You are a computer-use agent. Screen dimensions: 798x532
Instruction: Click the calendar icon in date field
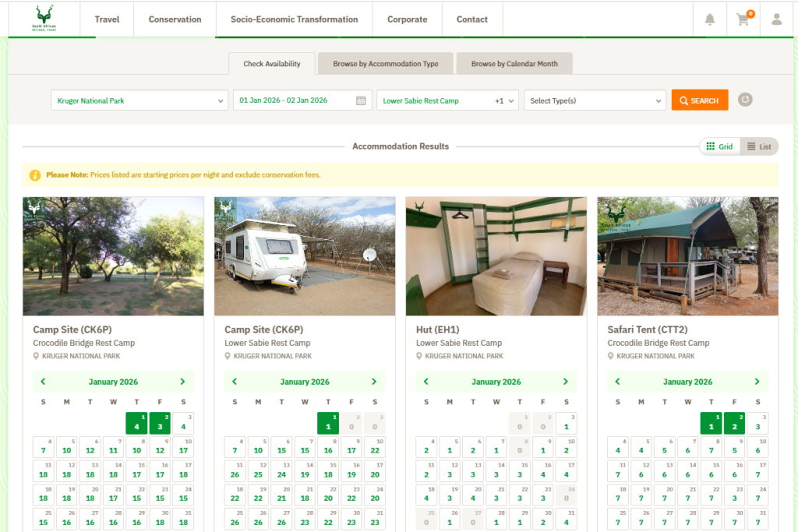click(x=361, y=100)
